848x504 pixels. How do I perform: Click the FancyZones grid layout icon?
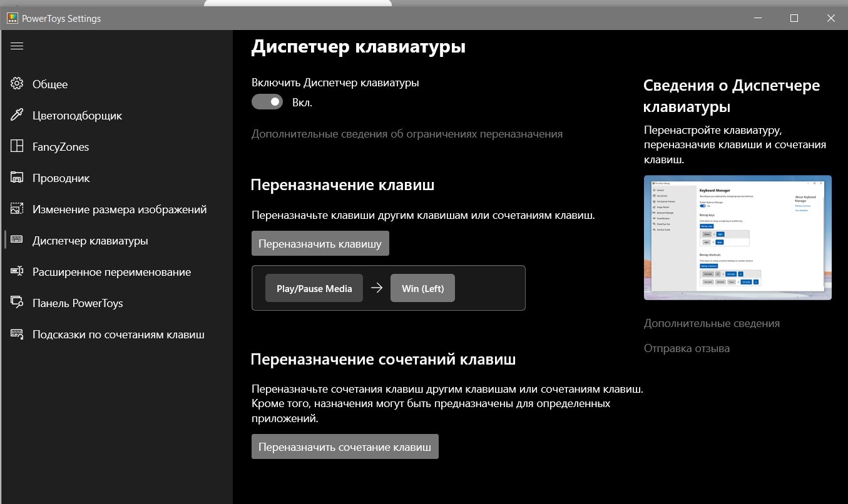click(x=17, y=146)
